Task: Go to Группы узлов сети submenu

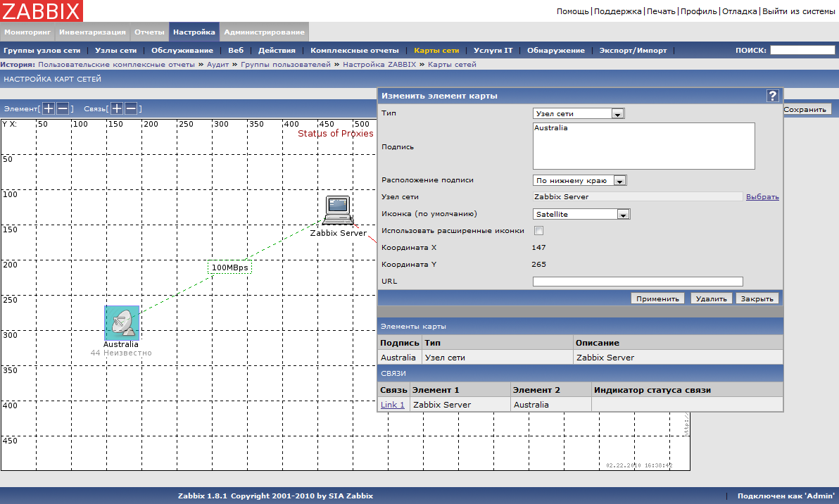Action: coord(42,50)
